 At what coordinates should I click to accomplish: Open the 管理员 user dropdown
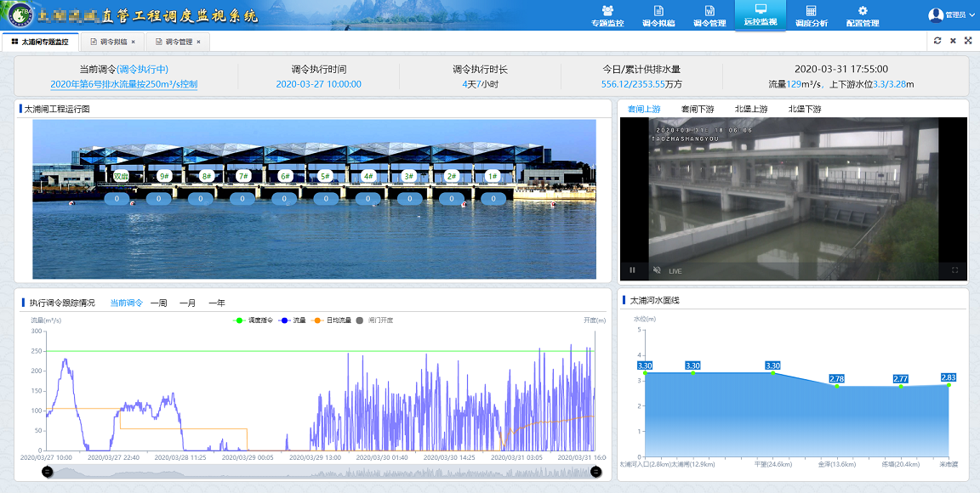[951, 15]
